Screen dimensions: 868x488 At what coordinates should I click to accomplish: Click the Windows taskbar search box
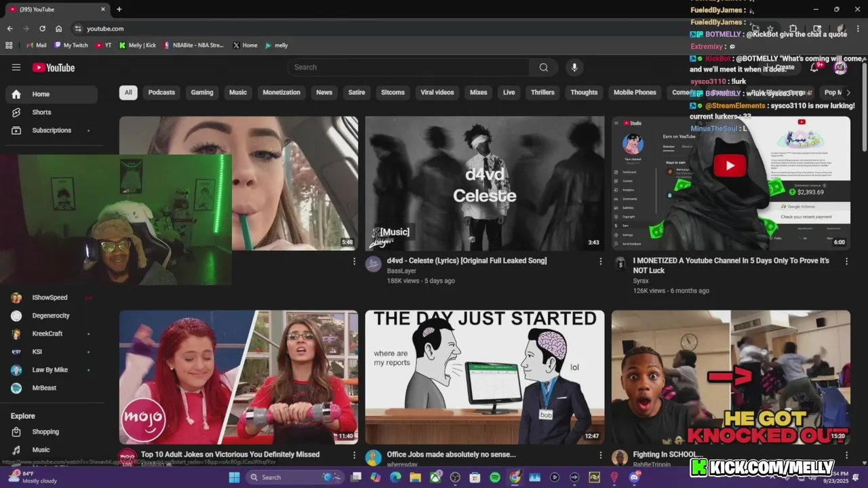(294, 477)
